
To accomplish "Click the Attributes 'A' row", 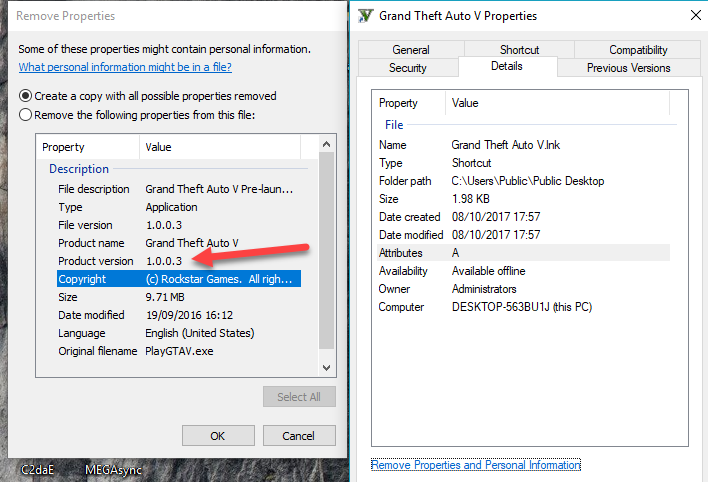I will point(523,253).
